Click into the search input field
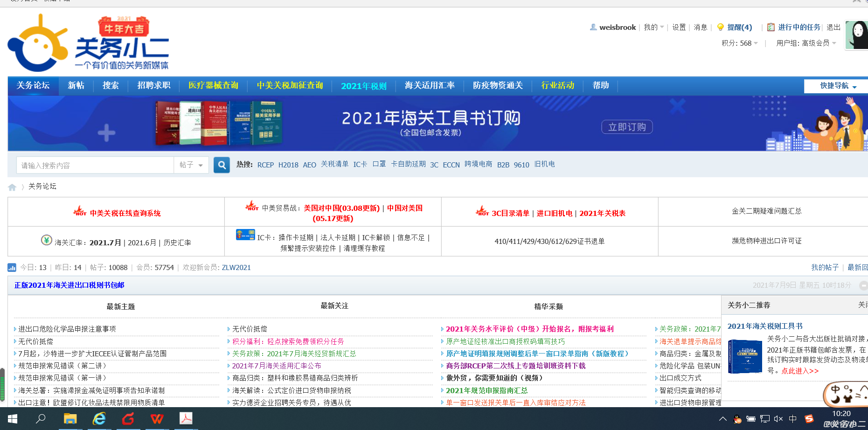Image resolution: width=868 pixels, height=430 pixels. (x=95, y=165)
